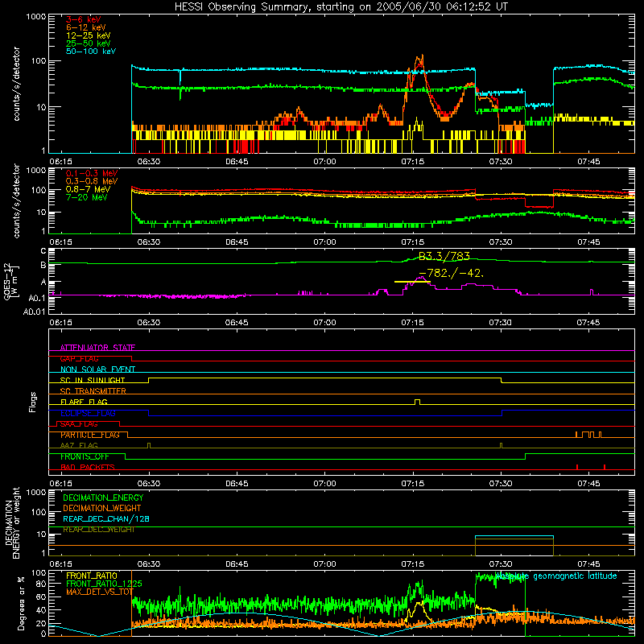Click counts/s/detector axis title of top panel
Viewport: 644px width, 644px height.
16,84
